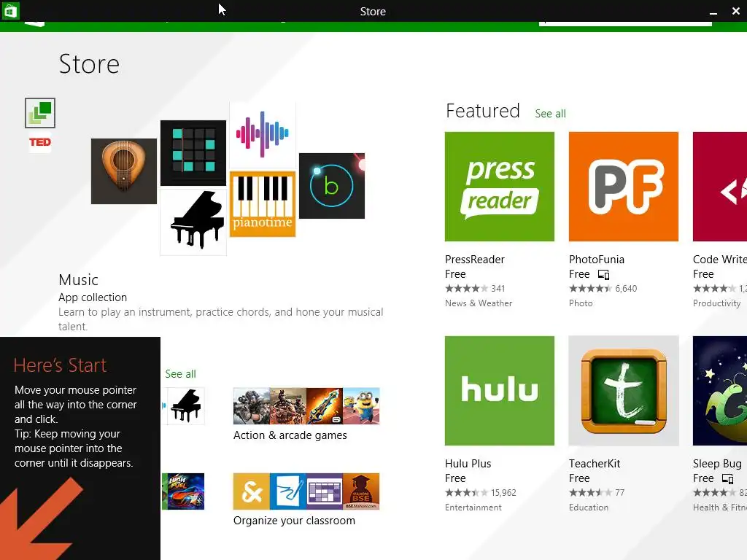Click the Here's Start tip heading
The width and height of the screenshot is (747, 560).
tap(60, 365)
